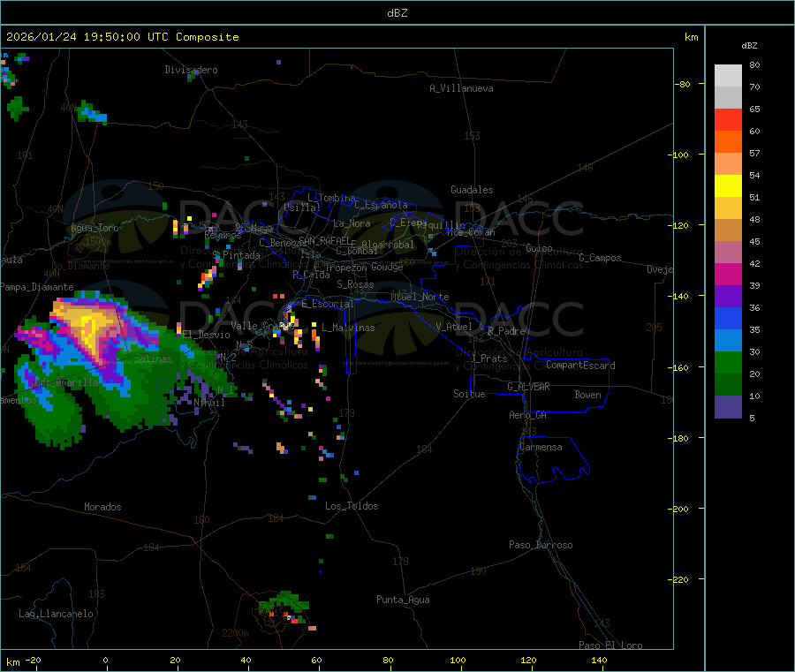Click the -140 km vertical axis tick

pos(681,296)
